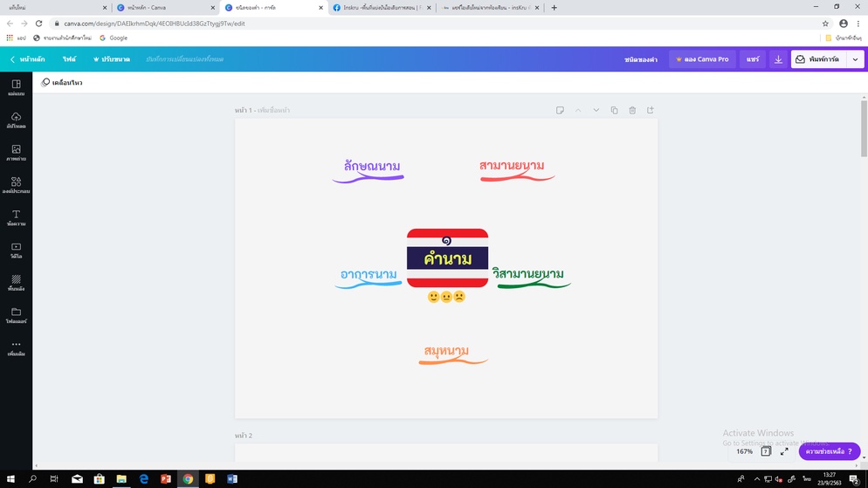Open the Uploads panel in sidebar
The height and width of the screenshot is (488, 868).
click(16, 120)
